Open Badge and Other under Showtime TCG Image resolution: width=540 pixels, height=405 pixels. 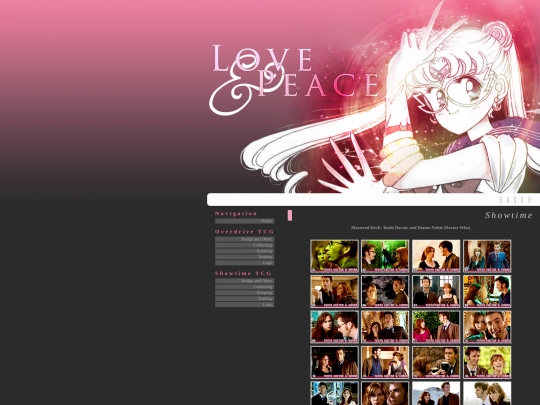pos(245,281)
